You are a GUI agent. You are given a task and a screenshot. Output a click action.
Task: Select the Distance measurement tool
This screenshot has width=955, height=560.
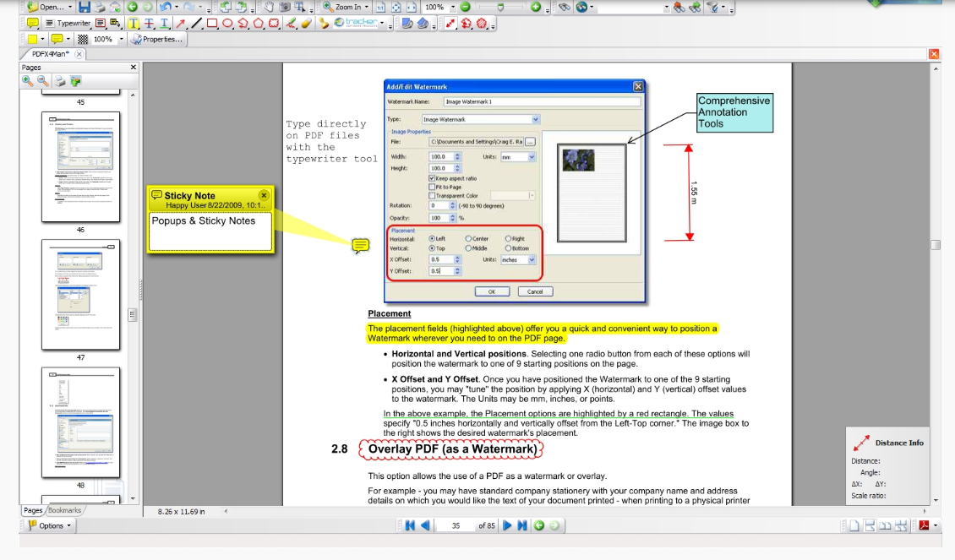(x=450, y=23)
